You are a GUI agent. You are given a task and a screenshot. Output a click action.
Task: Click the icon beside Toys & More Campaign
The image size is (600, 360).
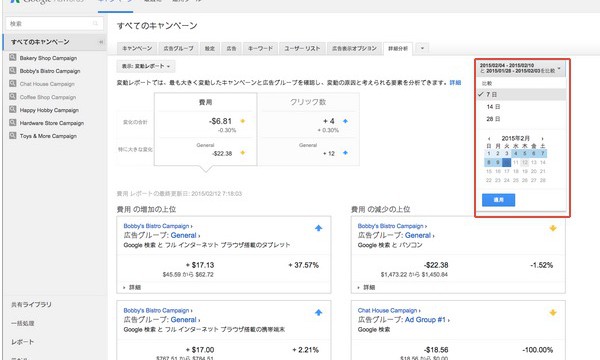coord(13,135)
